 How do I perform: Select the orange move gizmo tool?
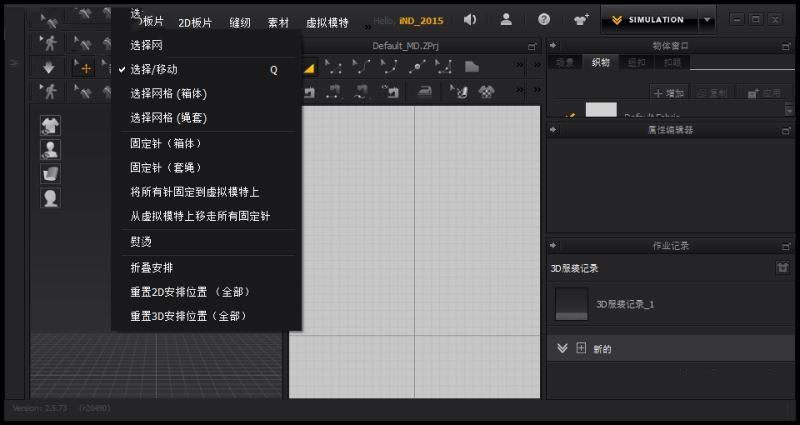pyautogui.click(x=84, y=68)
